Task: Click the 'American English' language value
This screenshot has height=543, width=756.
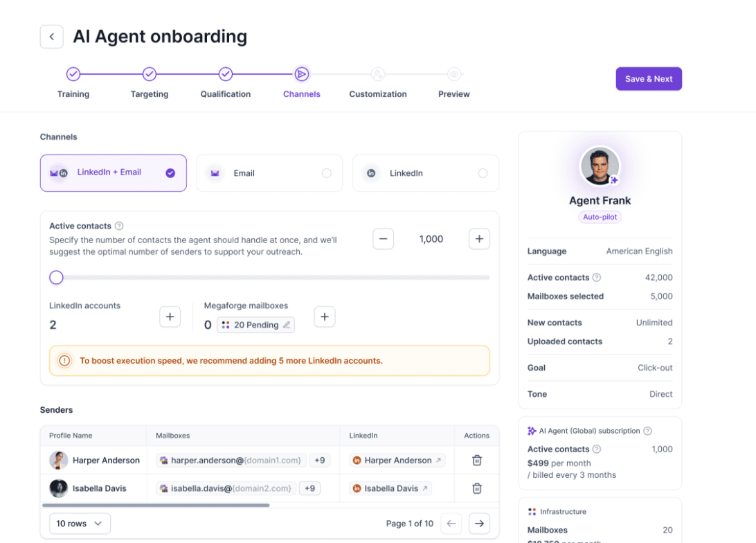Action: click(639, 251)
